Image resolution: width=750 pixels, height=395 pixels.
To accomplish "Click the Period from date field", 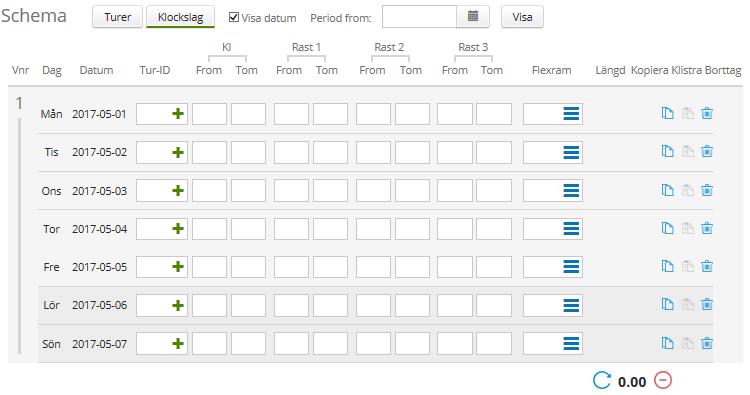I will [x=419, y=17].
